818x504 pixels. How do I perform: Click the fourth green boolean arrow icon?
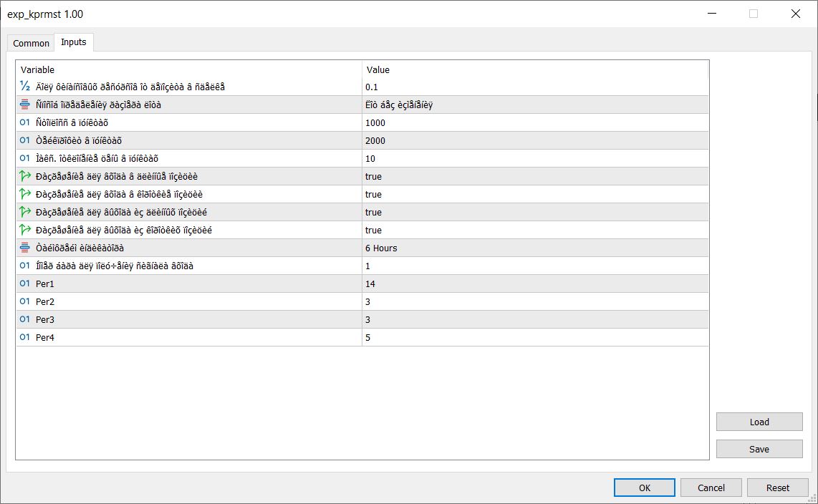click(24, 230)
